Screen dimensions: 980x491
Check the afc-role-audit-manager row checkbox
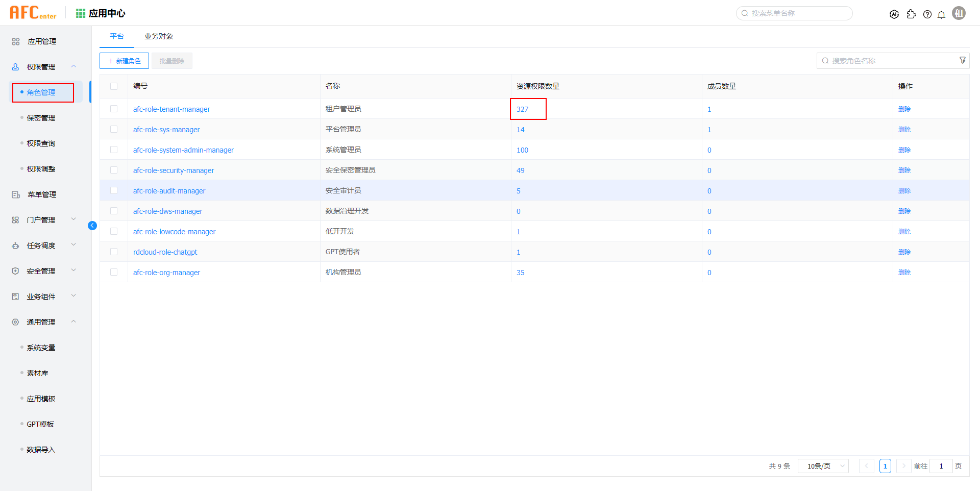pyautogui.click(x=114, y=190)
